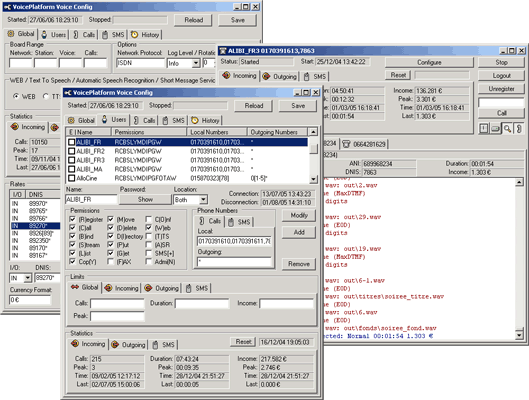This screenshot has height=400, width=529.
Task: Check the ALIBI_FR2 row checkbox
Action: coord(72,151)
